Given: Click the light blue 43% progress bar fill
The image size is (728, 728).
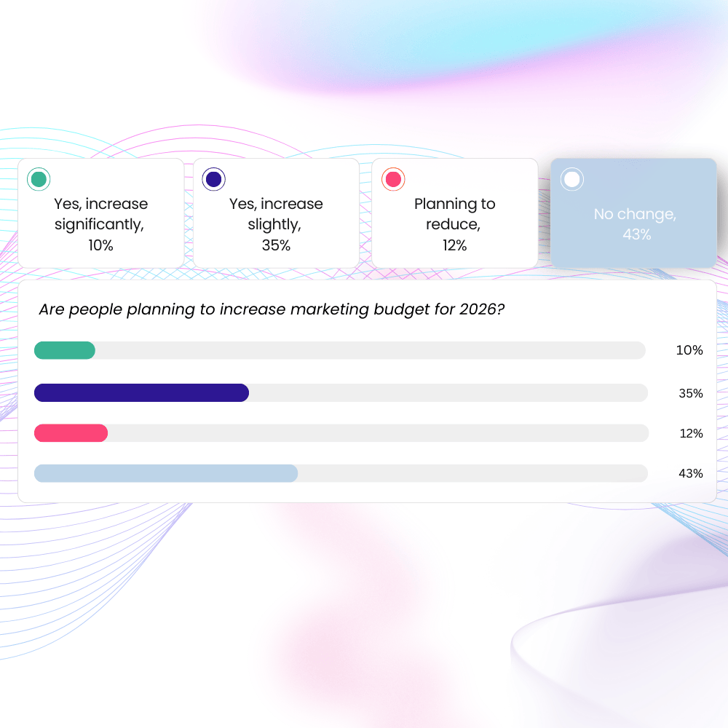Looking at the screenshot, I should pos(166,473).
